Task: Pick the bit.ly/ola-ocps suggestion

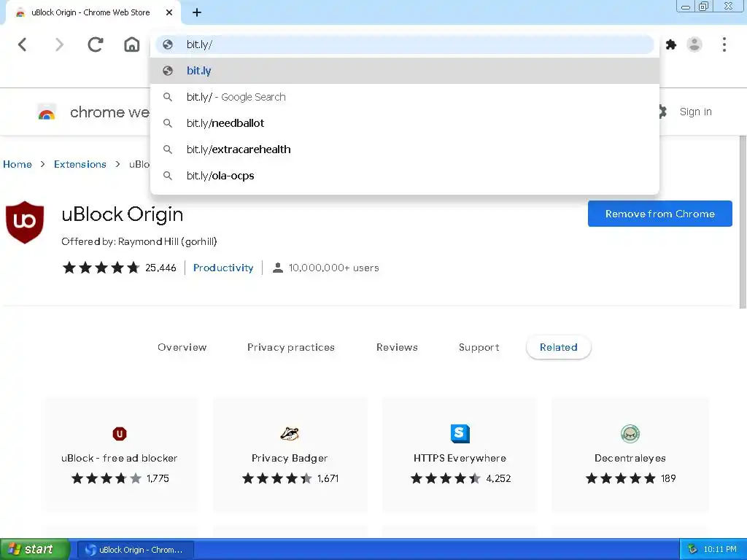Action: coord(404,175)
